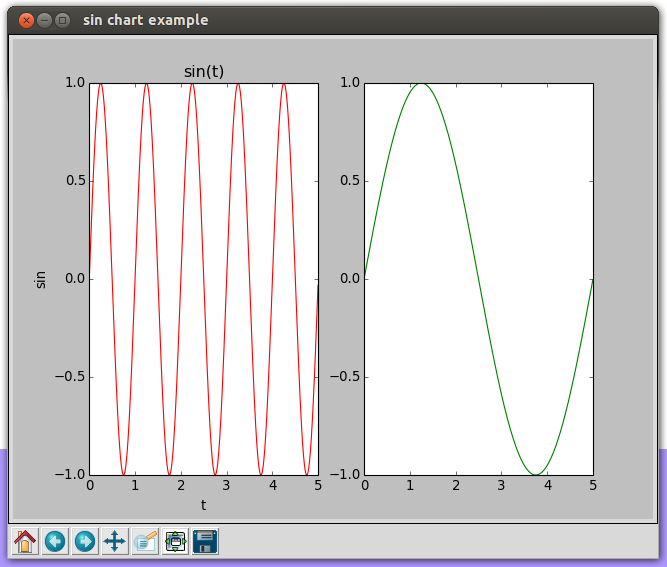Click the window title 'sin chart example'

145,20
